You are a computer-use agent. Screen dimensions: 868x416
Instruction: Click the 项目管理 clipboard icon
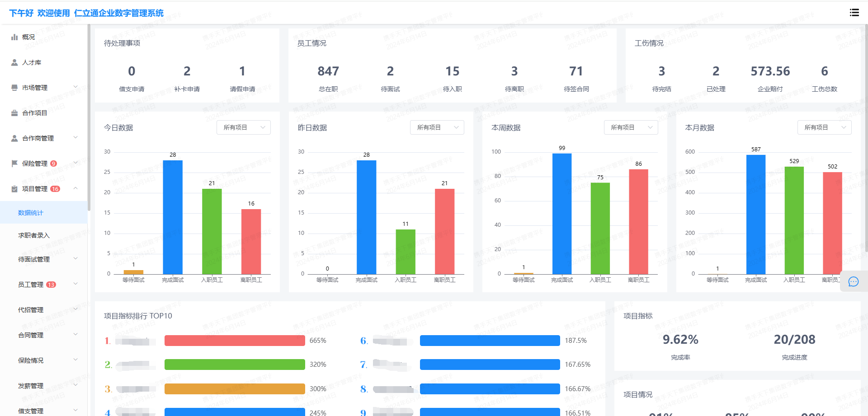[x=14, y=189]
